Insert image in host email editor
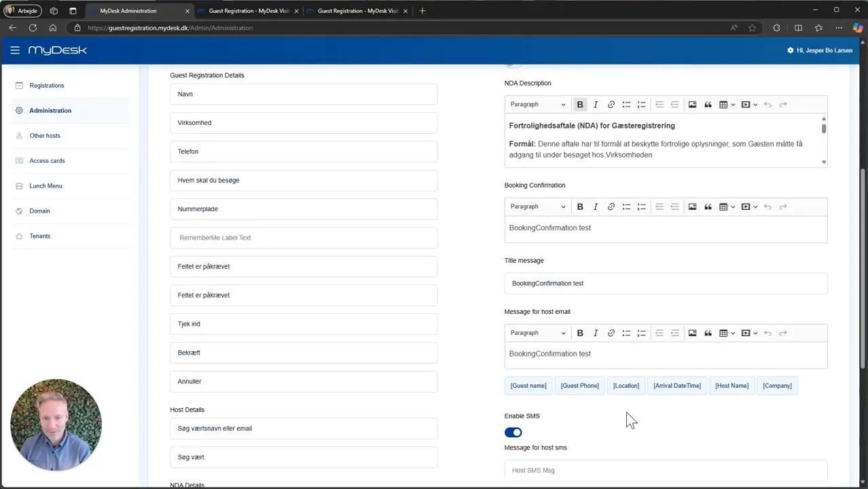868x489 pixels. pyautogui.click(x=692, y=333)
